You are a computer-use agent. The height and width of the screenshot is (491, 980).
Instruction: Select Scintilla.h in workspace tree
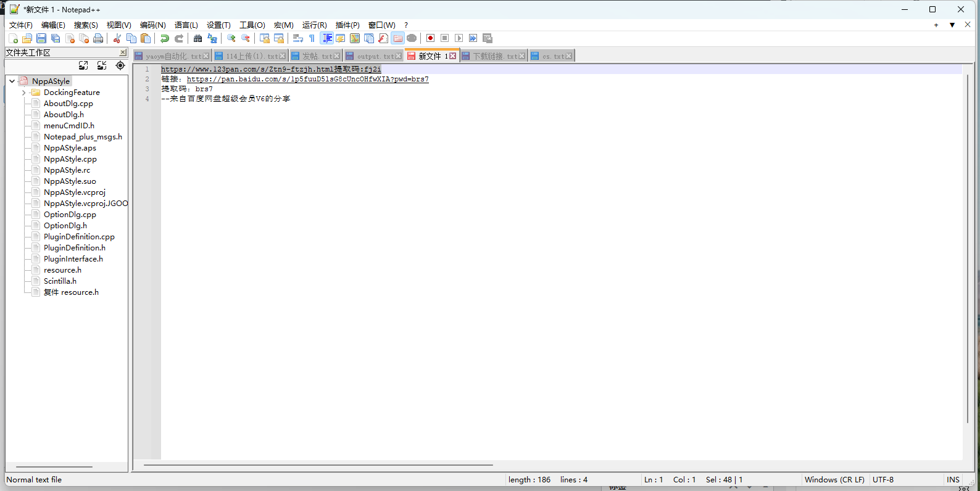click(60, 281)
